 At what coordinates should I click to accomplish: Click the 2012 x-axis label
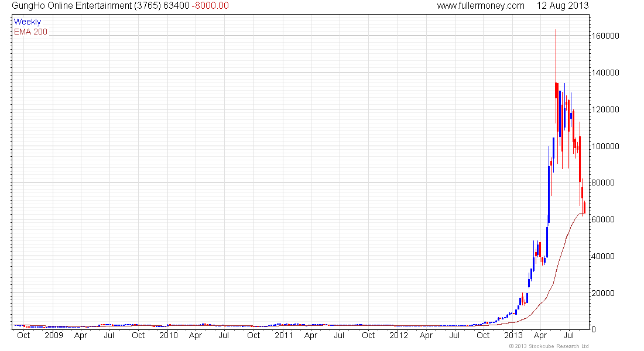pos(398,335)
